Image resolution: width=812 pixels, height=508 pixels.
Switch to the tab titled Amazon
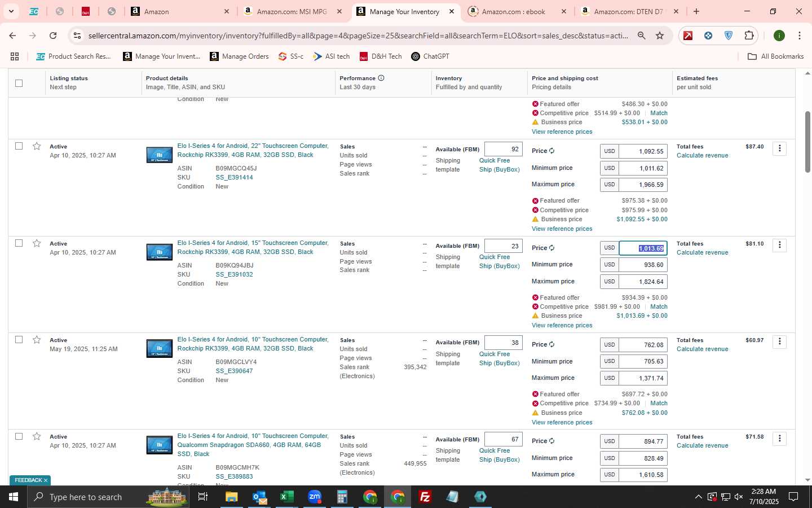coord(180,11)
